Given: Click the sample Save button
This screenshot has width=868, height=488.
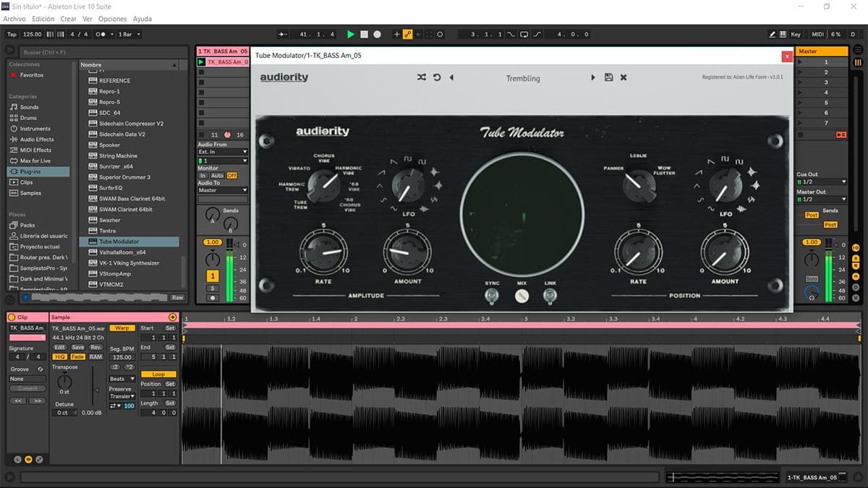Looking at the screenshot, I should click(x=77, y=348).
